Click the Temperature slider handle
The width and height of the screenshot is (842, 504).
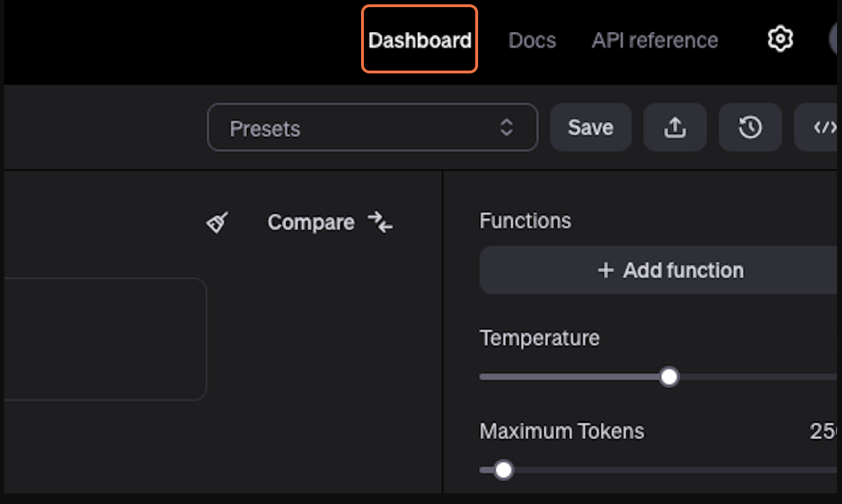[669, 376]
